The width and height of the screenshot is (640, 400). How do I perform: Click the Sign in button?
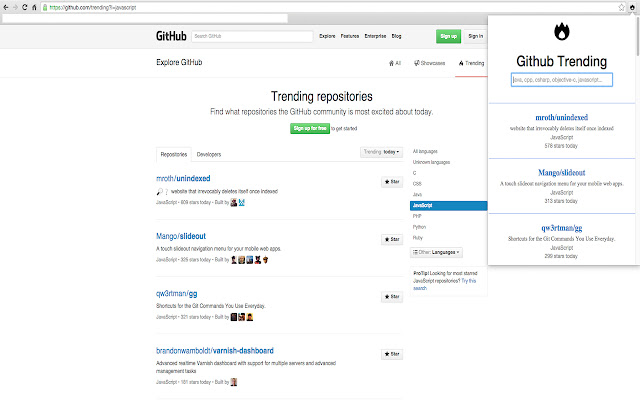476,36
